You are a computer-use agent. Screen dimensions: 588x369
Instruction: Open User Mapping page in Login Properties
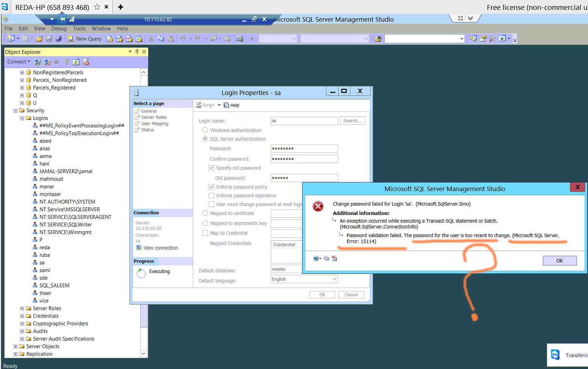[155, 124]
